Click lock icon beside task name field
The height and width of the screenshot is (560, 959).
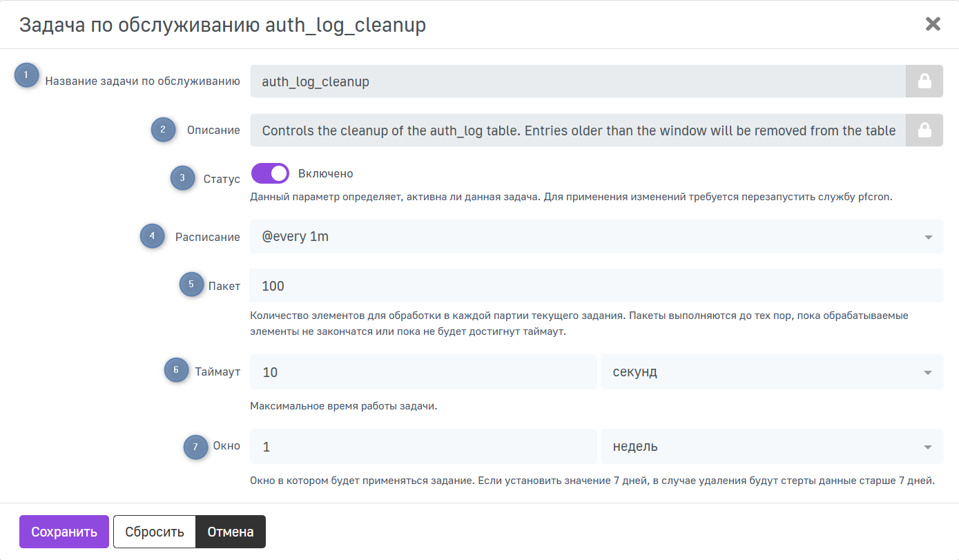[924, 82]
